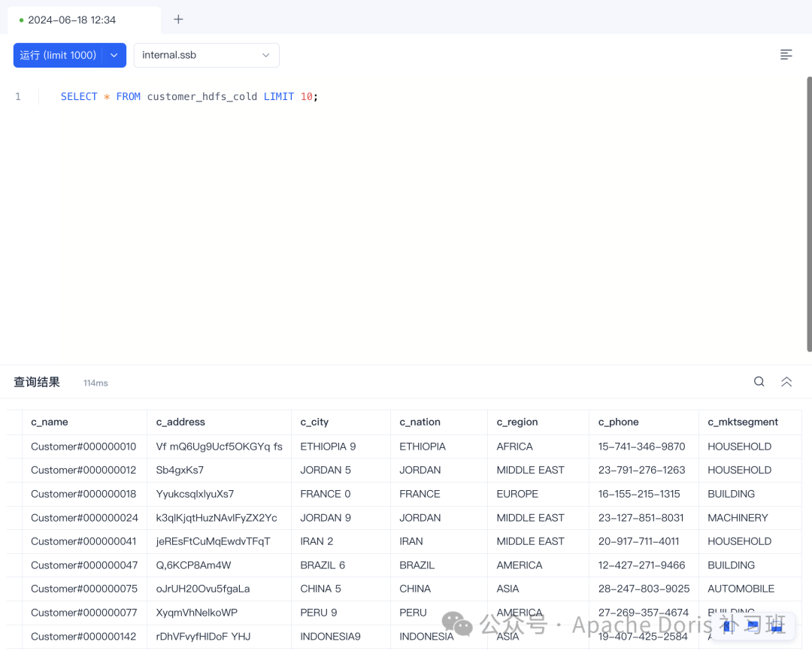This screenshot has height=657, width=812.
Task: Click the format SQL icon
Action: (x=786, y=54)
